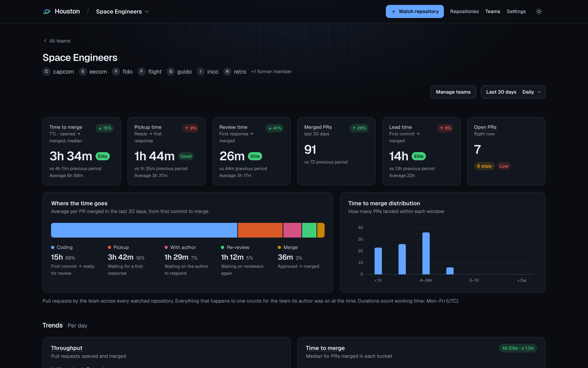Click the flight member avatar
This screenshot has height=368, width=588.
coord(141,72)
